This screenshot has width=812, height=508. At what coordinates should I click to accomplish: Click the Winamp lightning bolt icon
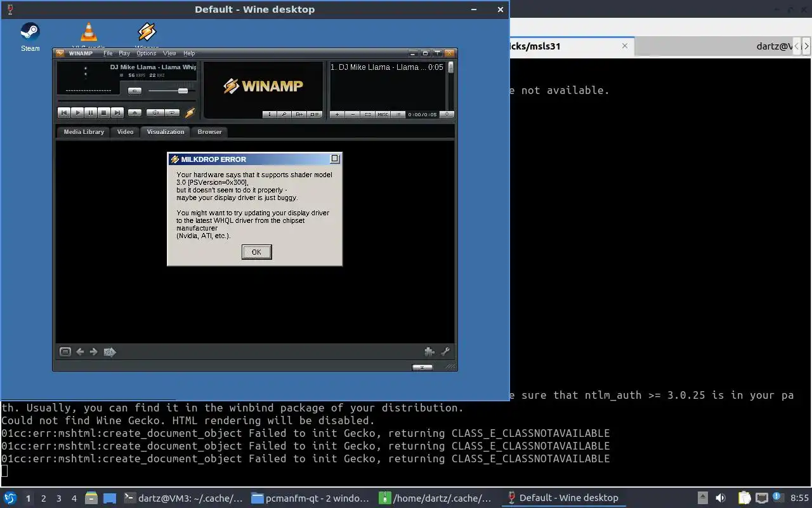[190, 113]
